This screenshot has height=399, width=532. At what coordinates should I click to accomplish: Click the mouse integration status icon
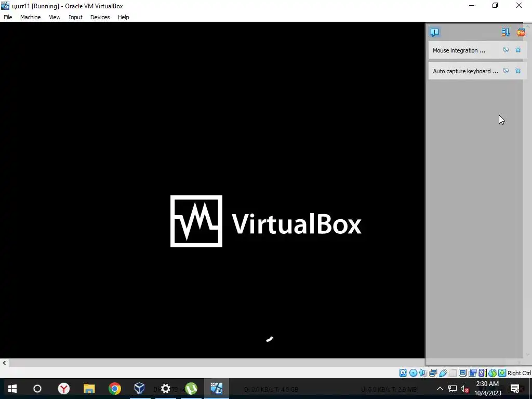point(493,373)
